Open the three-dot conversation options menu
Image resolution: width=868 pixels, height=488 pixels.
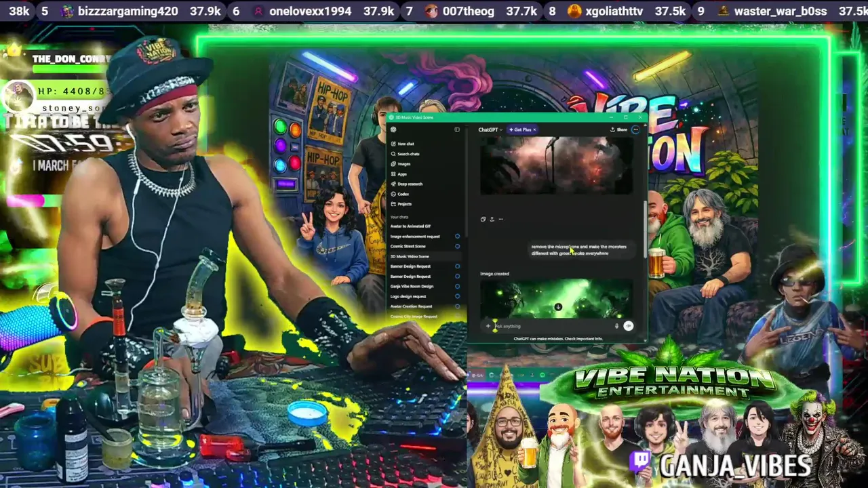pos(635,129)
